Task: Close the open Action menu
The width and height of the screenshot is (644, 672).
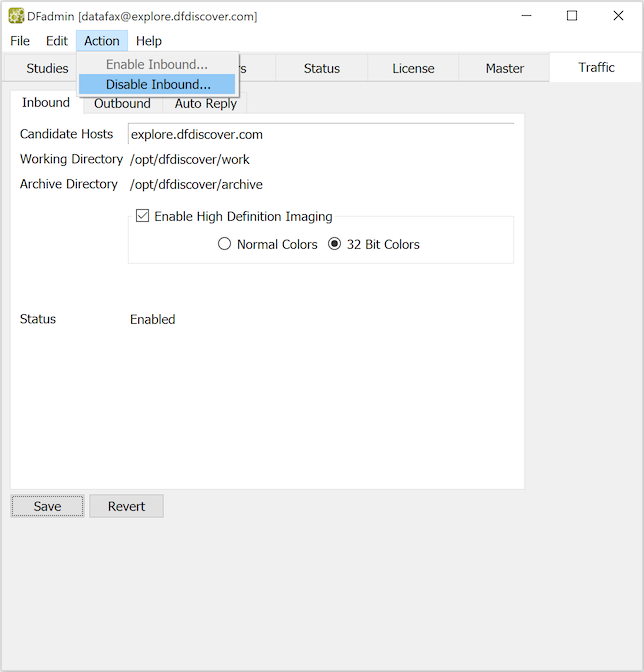Action: point(101,41)
